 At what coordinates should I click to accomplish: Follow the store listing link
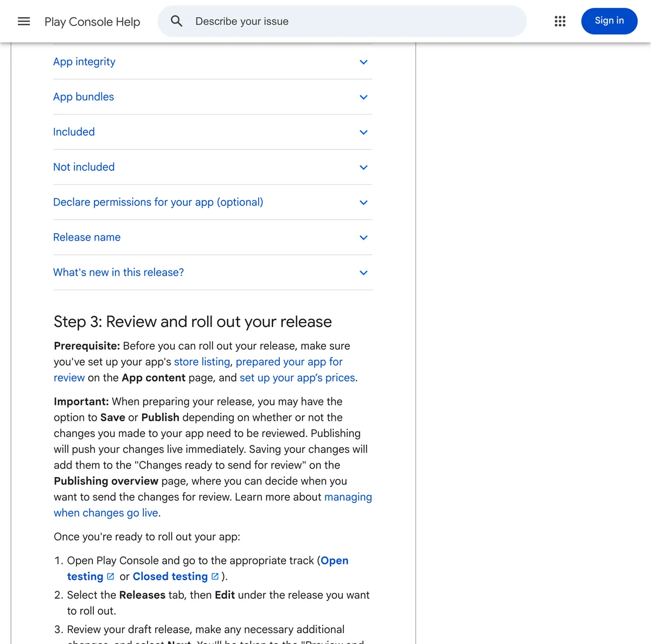click(x=202, y=362)
